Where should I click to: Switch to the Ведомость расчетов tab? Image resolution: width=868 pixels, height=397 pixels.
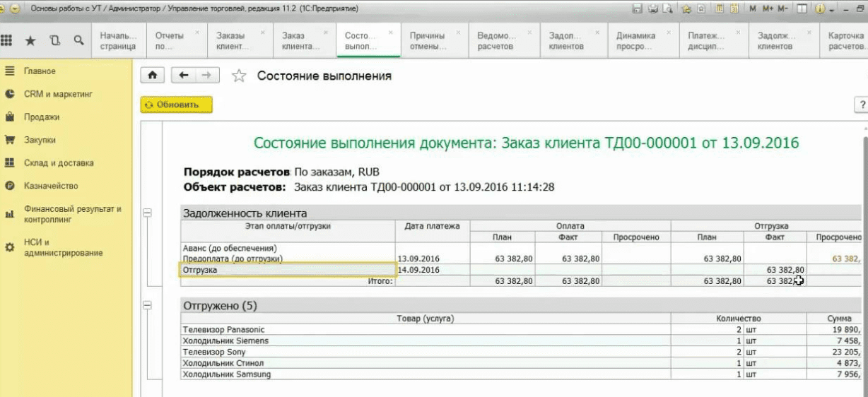point(497,41)
